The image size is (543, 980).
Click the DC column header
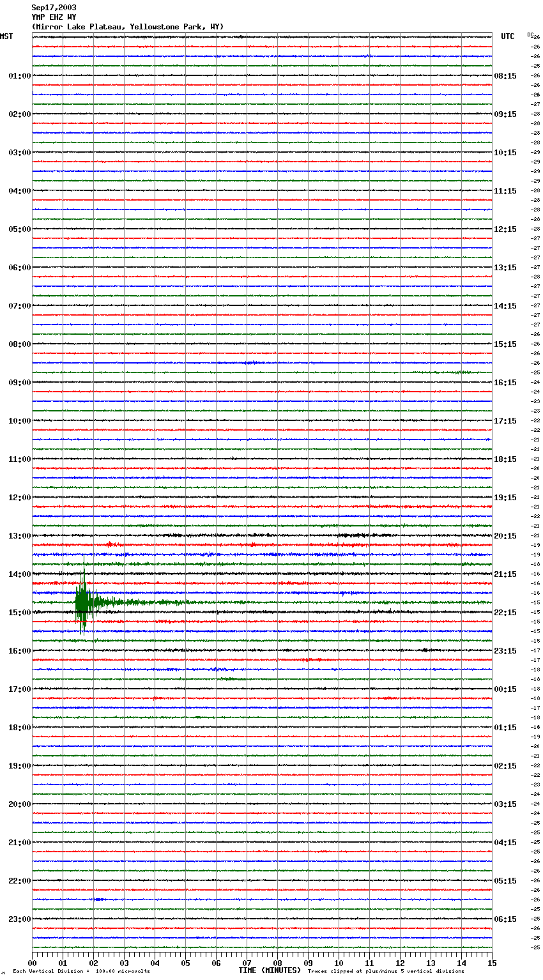pyautogui.click(x=530, y=34)
